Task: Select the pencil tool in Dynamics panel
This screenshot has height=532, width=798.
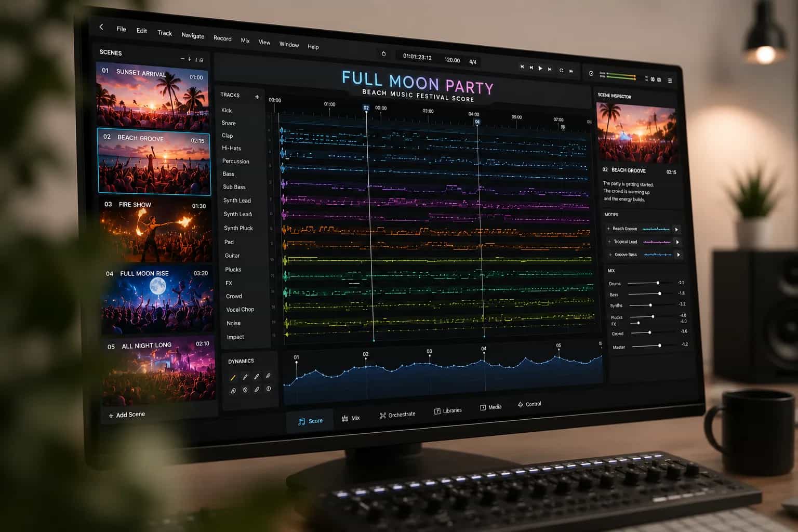Action: [233, 378]
